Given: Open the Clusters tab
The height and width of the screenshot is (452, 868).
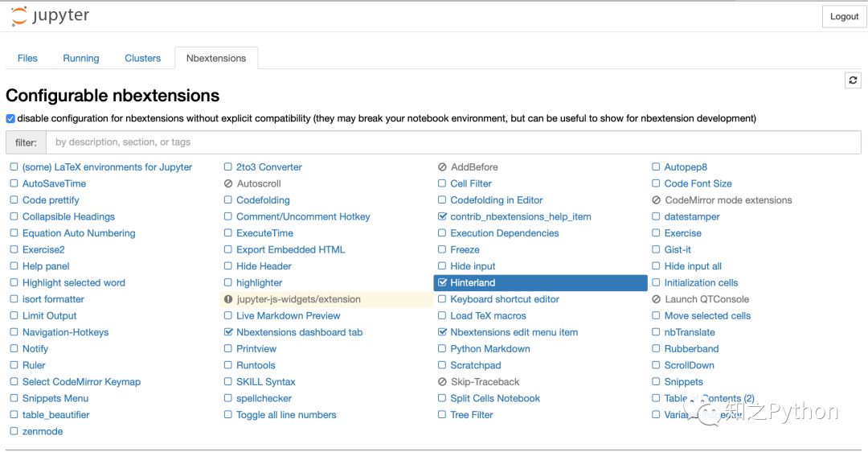Looking at the screenshot, I should click(x=142, y=58).
